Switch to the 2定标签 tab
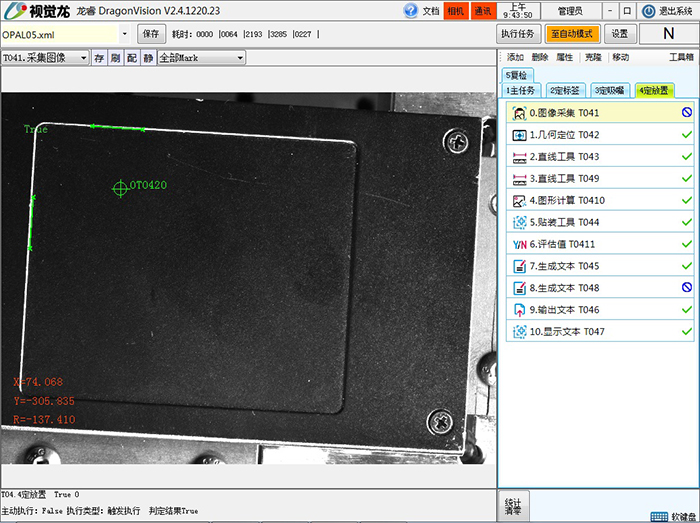 click(x=566, y=90)
